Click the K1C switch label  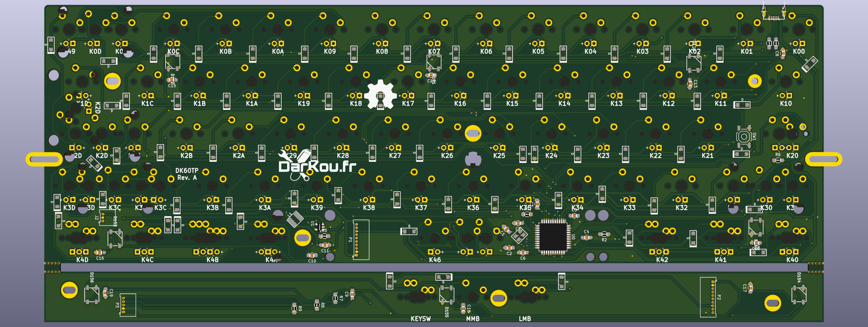tap(148, 103)
